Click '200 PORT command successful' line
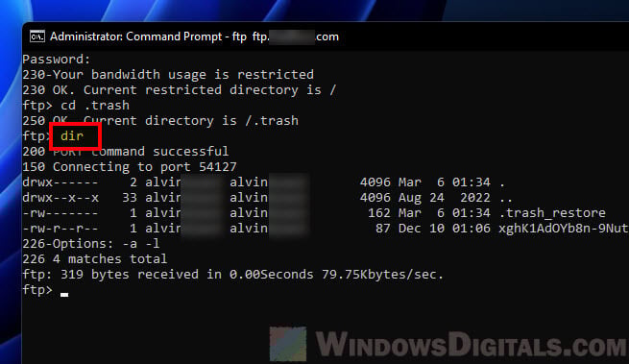 point(126,152)
